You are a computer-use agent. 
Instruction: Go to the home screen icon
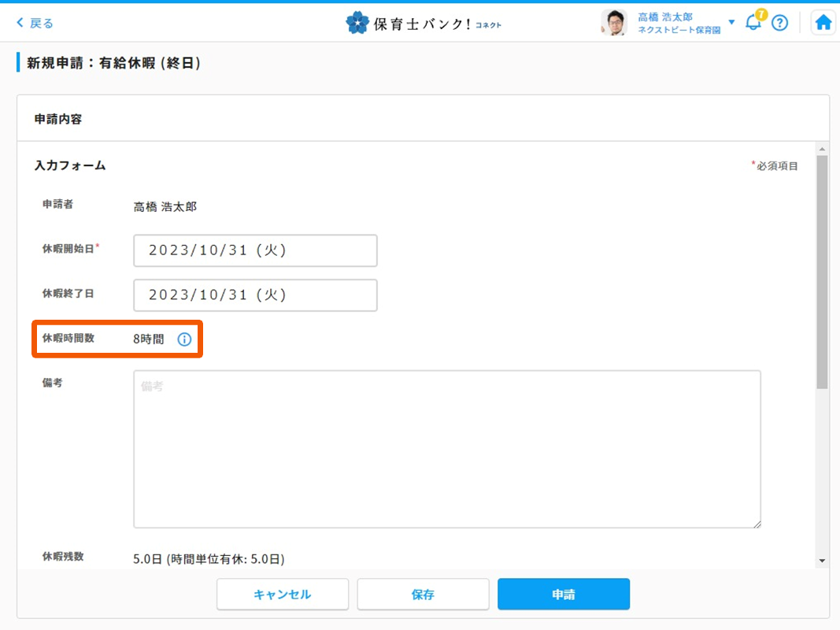point(823,23)
